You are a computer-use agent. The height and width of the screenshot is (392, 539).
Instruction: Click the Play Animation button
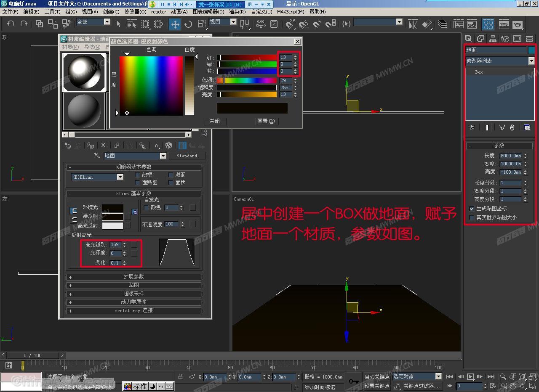(x=471, y=376)
